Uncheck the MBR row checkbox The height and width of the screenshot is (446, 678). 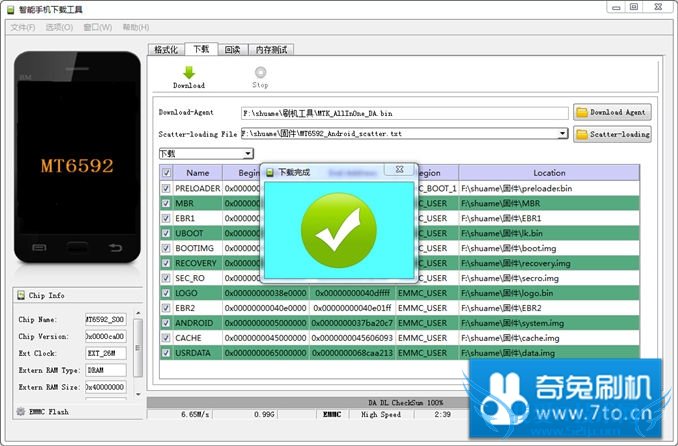coord(166,203)
